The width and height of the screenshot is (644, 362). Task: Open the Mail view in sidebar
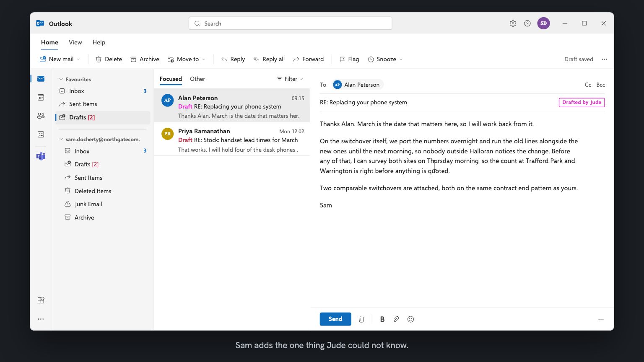(41, 79)
